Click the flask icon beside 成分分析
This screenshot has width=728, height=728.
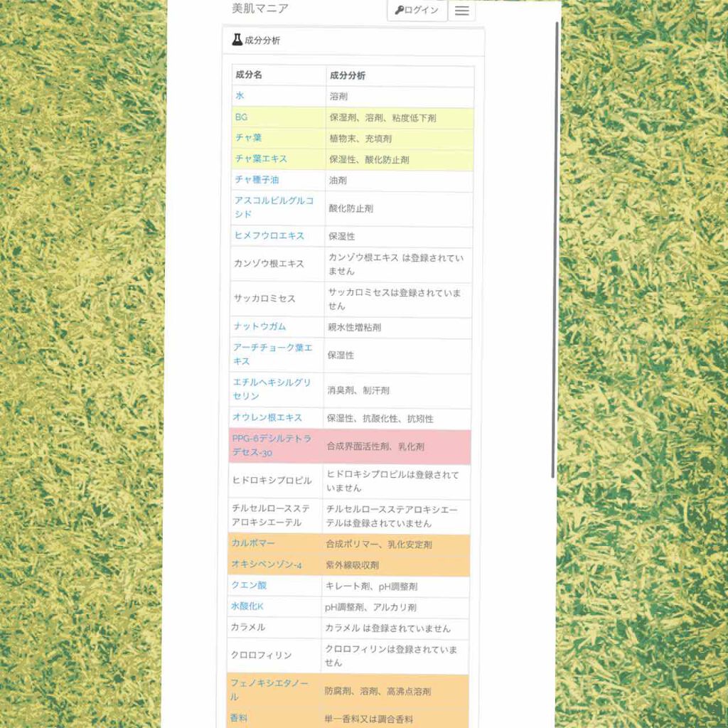tap(237, 40)
